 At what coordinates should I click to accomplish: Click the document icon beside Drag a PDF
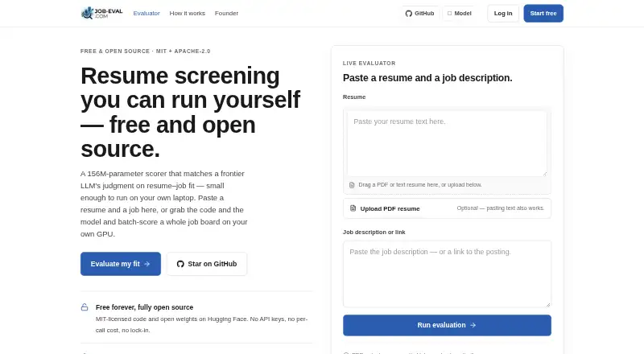click(x=352, y=185)
